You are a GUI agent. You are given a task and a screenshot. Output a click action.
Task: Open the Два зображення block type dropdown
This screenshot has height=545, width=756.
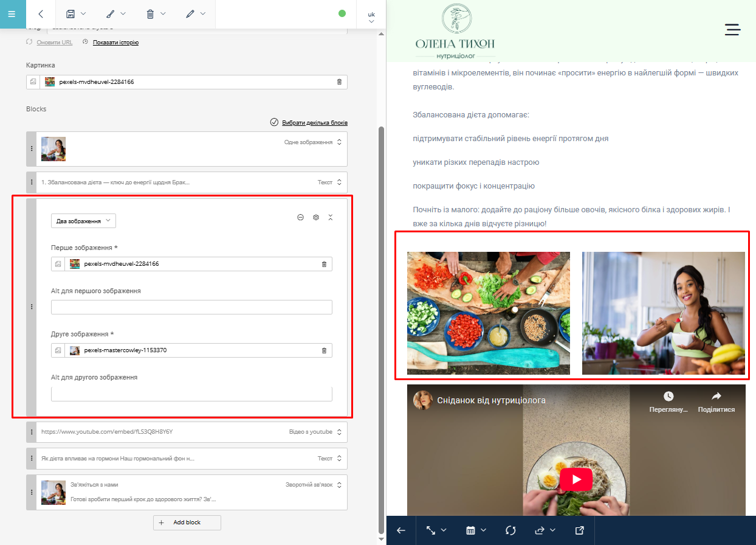[x=83, y=221]
